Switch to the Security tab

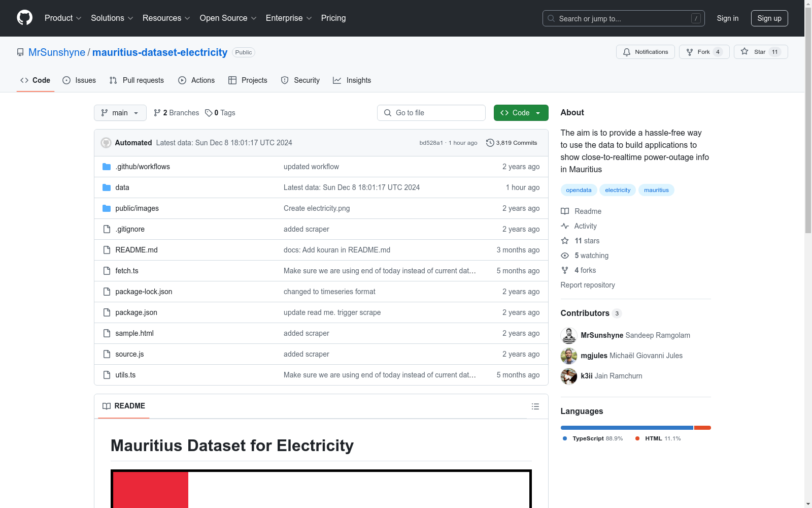tap(300, 80)
